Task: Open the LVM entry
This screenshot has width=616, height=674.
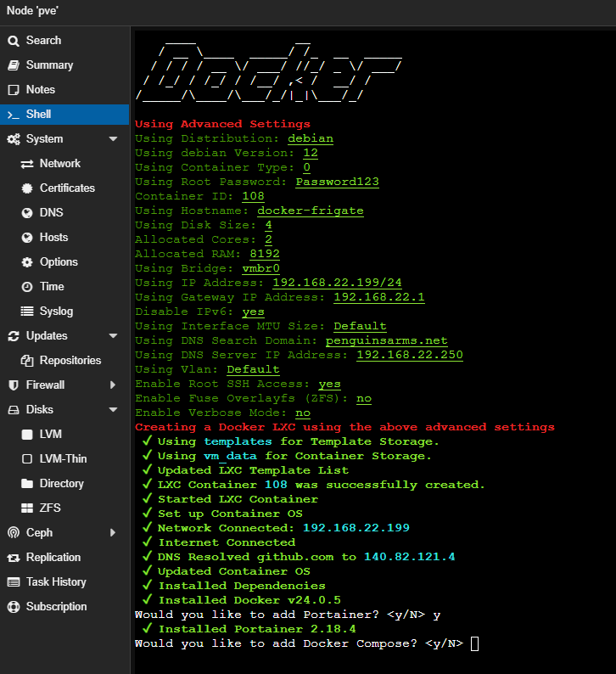Action: coord(64,435)
